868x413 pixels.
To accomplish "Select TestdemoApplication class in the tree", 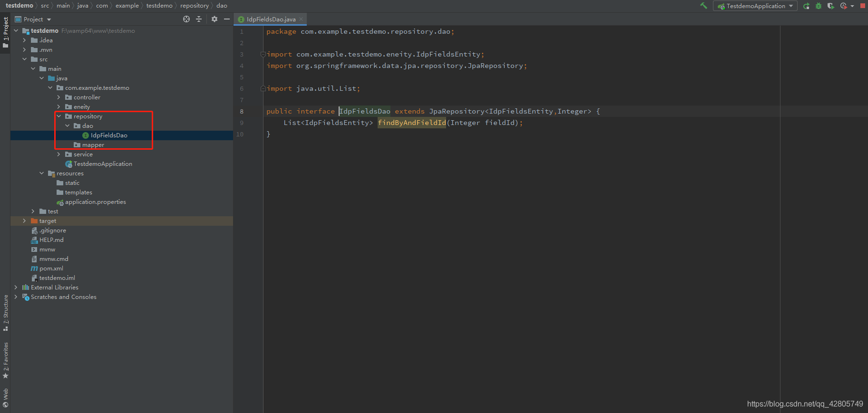I will [103, 164].
